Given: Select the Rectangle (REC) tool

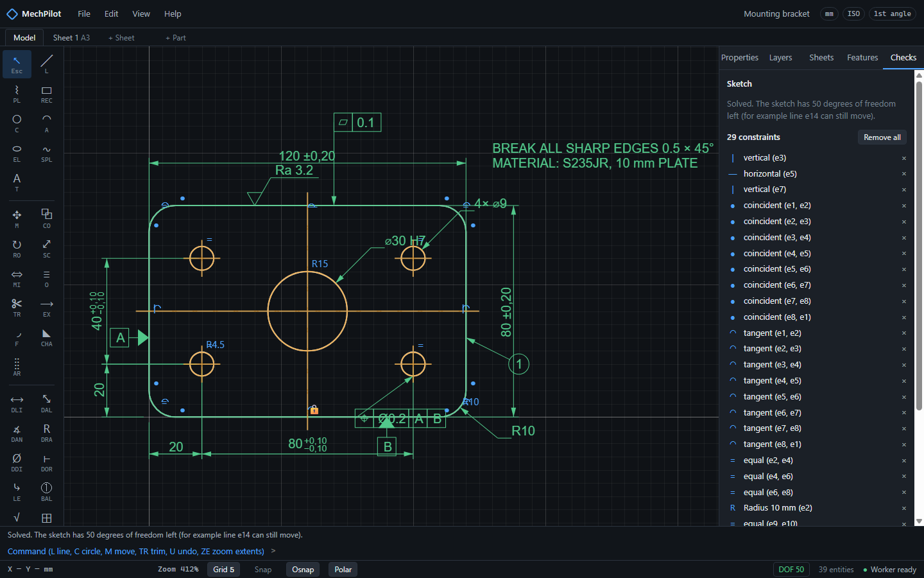Looking at the screenshot, I should (47, 94).
